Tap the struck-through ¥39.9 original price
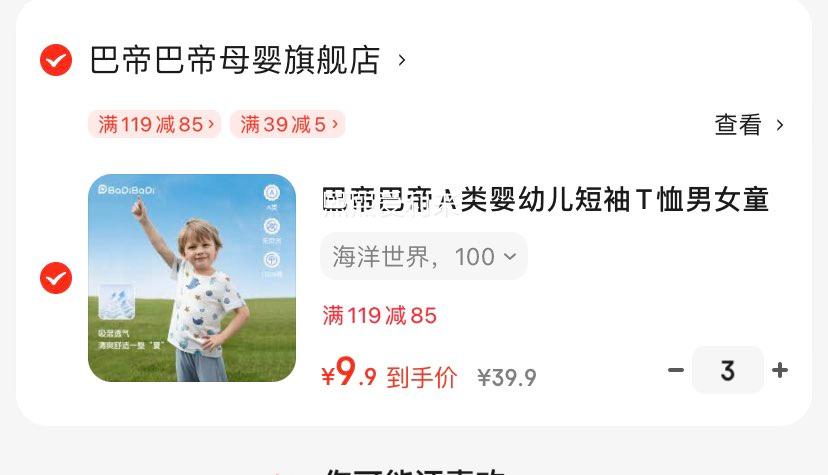Screen dimensions: 828x475 point(507,377)
